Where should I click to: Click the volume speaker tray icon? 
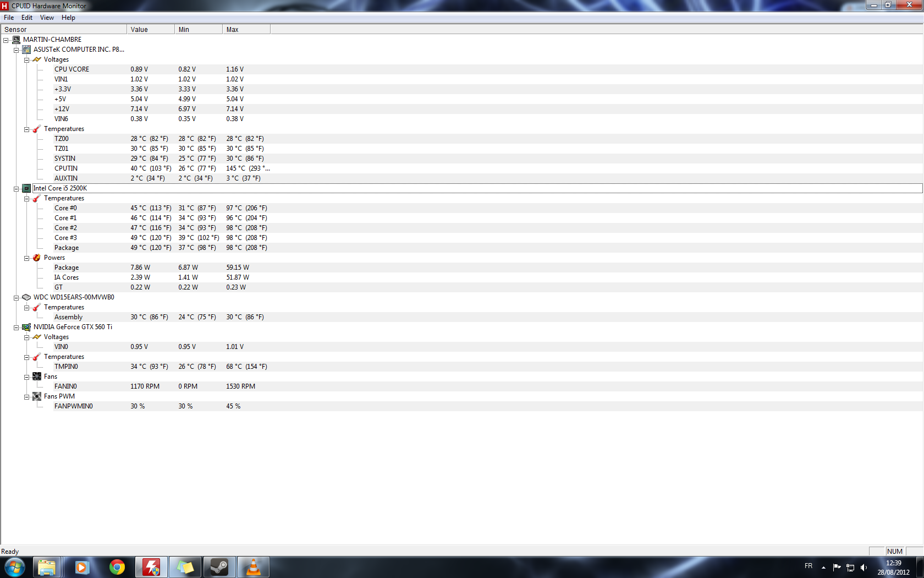pos(864,568)
